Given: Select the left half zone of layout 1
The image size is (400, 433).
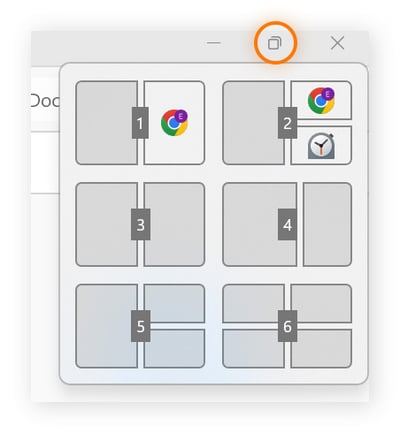Looking at the screenshot, I should tap(106, 123).
